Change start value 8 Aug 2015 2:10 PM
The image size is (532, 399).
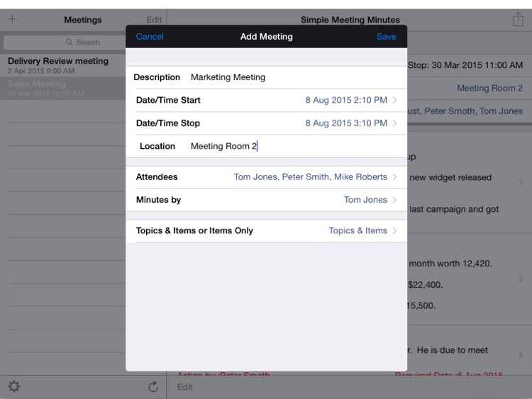pyautogui.click(x=346, y=100)
